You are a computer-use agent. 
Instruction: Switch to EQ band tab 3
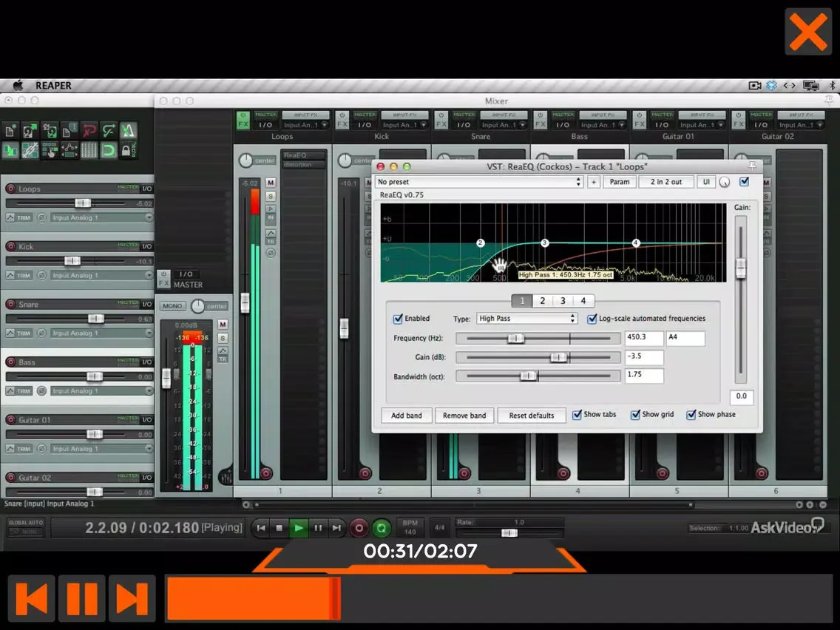pos(563,300)
